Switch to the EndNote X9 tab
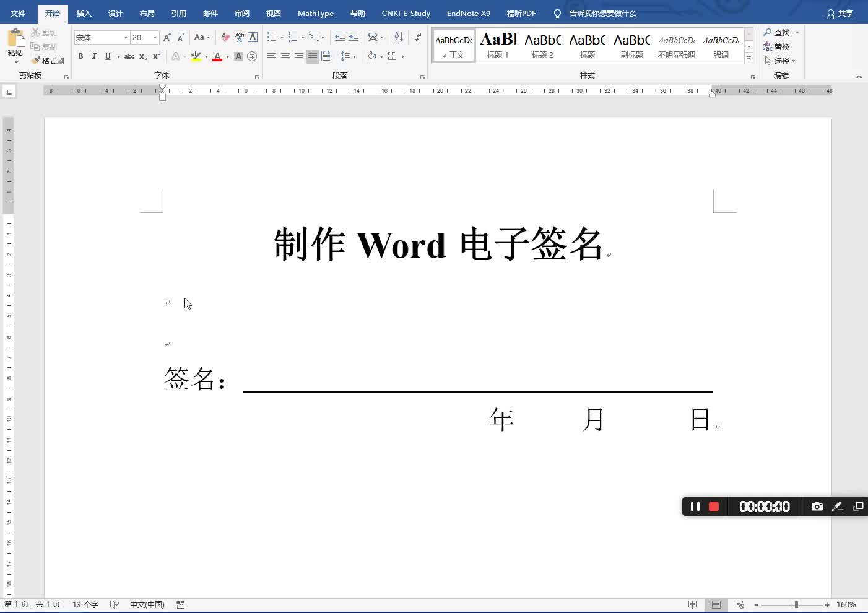This screenshot has width=868, height=613. [x=469, y=13]
